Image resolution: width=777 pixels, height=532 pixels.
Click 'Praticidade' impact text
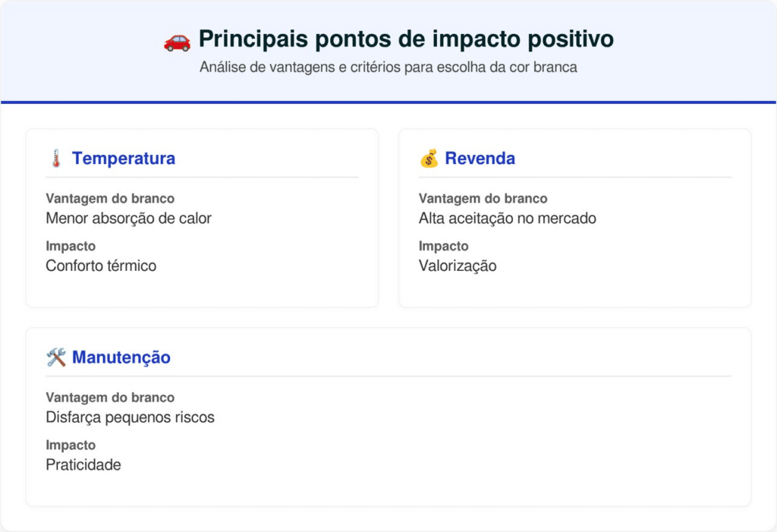(x=83, y=464)
